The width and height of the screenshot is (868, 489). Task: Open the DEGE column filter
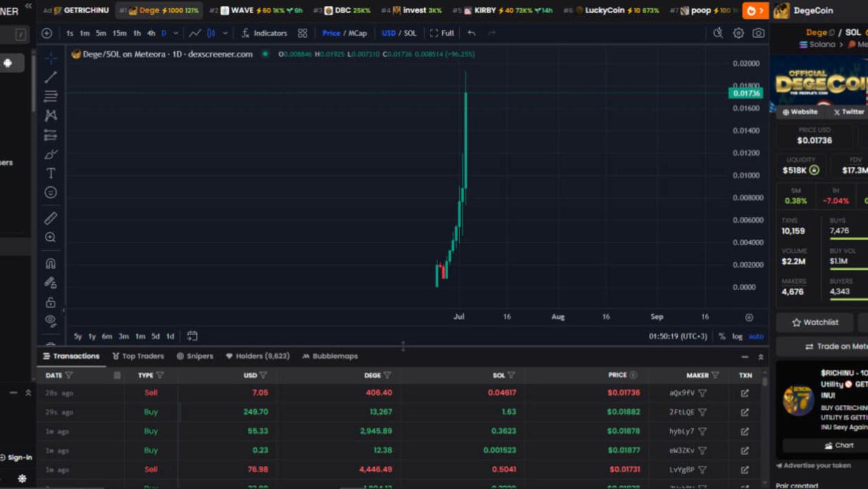pos(387,376)
